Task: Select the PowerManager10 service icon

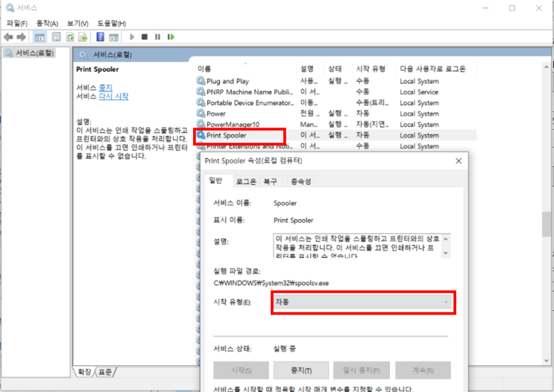Action: 201,124
